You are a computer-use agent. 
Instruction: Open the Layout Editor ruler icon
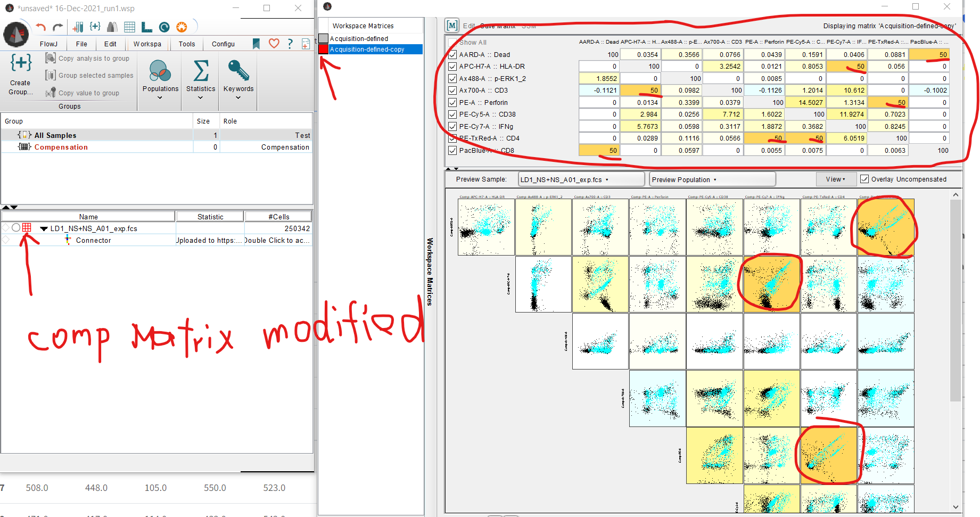[145, 27]
